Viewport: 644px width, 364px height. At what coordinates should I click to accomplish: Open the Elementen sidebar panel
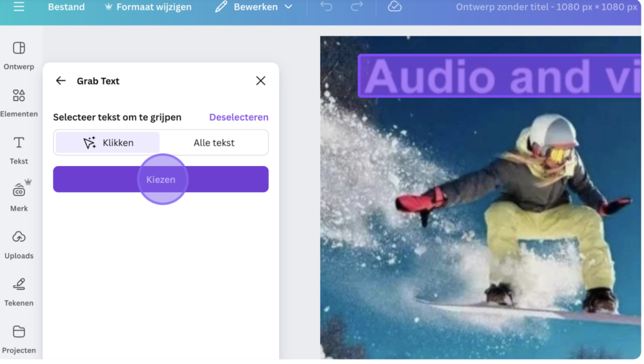(x=19, y=103)
